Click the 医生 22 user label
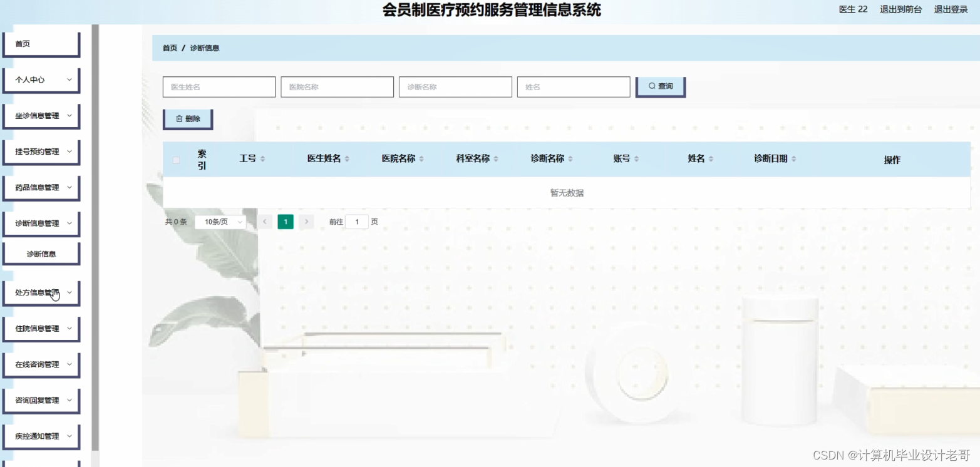 [854, 9]
